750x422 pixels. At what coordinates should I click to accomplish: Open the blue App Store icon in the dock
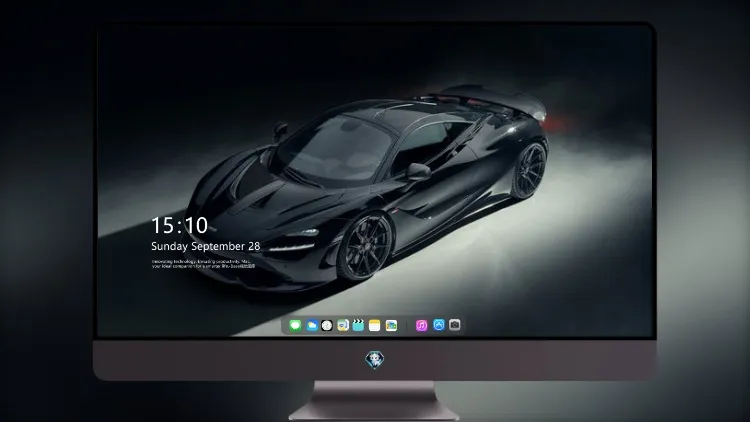tap(439, 325)
